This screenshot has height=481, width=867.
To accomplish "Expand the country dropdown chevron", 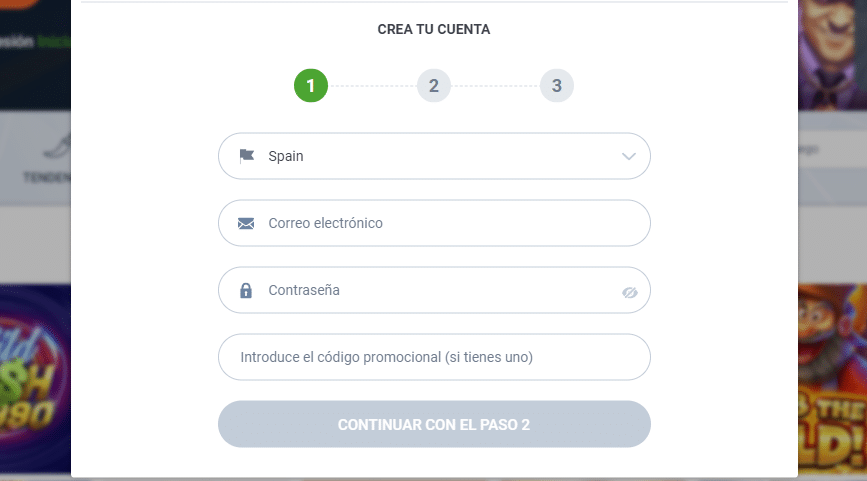I will (x=629, y=156).
